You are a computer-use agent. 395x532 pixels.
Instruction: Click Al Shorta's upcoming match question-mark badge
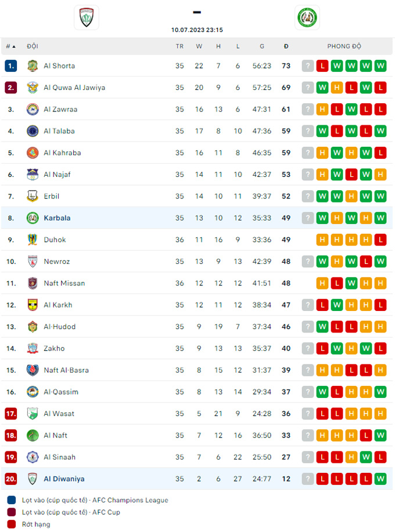pos(308,66)
